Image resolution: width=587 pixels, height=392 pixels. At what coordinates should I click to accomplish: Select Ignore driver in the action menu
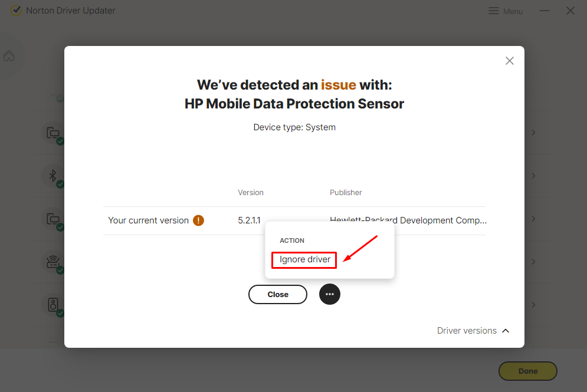304,260
